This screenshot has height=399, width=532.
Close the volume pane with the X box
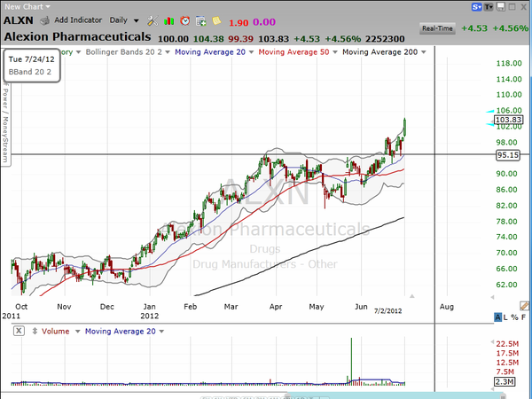coord(19,331)
